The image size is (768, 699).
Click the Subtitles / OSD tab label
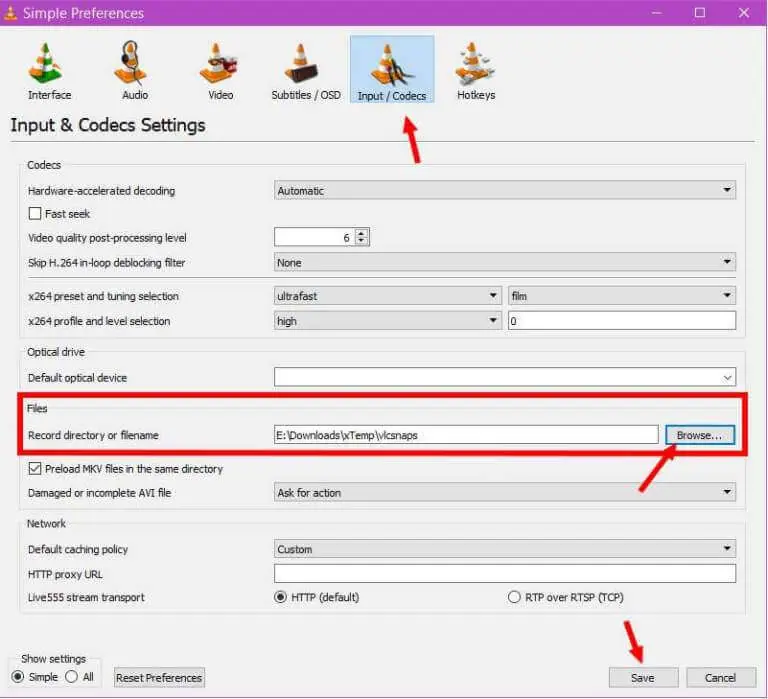pos(306,95)
